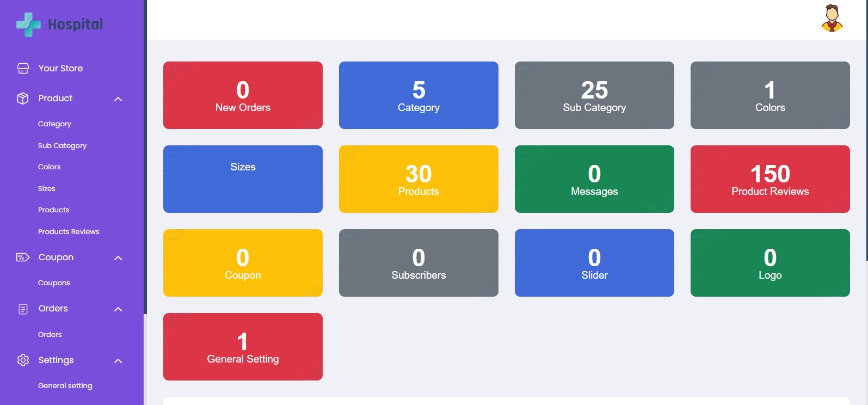Open the 150 Product Reviews card

770,179
